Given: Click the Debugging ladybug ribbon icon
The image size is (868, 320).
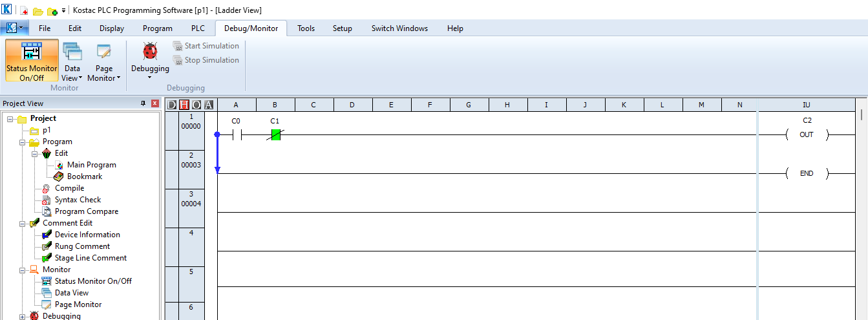Looking at the screenshot, I should [x=150, y=52].
